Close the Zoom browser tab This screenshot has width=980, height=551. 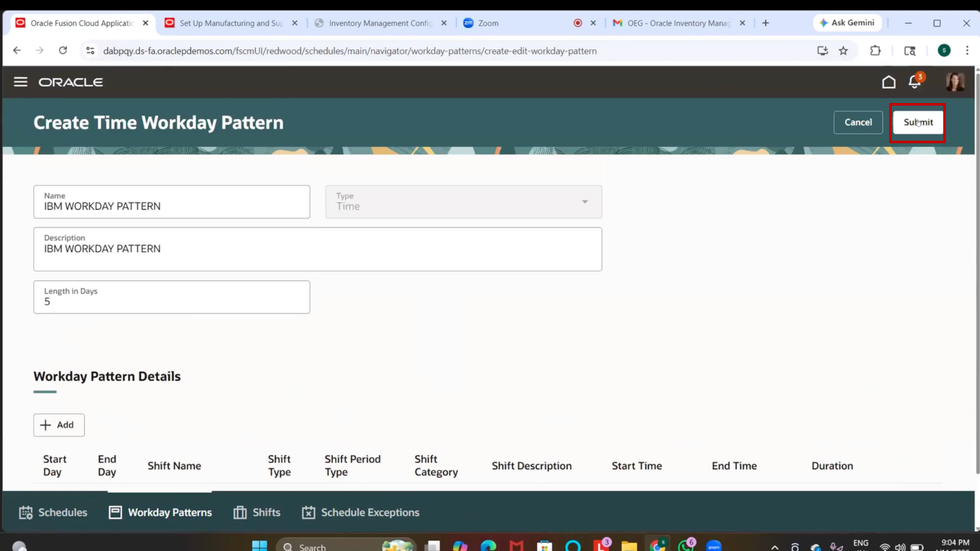pyautogui.click(x=593, y=23)
